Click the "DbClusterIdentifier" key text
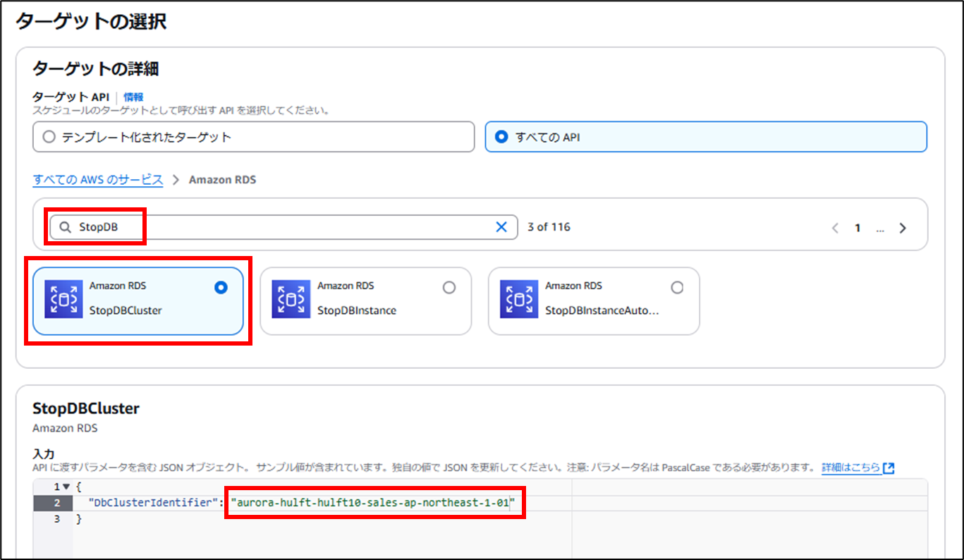 [x=154, y=503]
